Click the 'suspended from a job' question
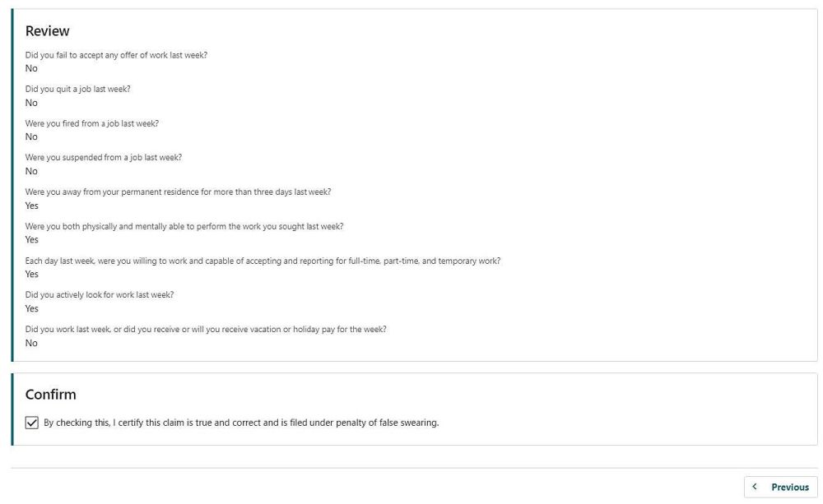The image size is (823, 504). (104, 157)
